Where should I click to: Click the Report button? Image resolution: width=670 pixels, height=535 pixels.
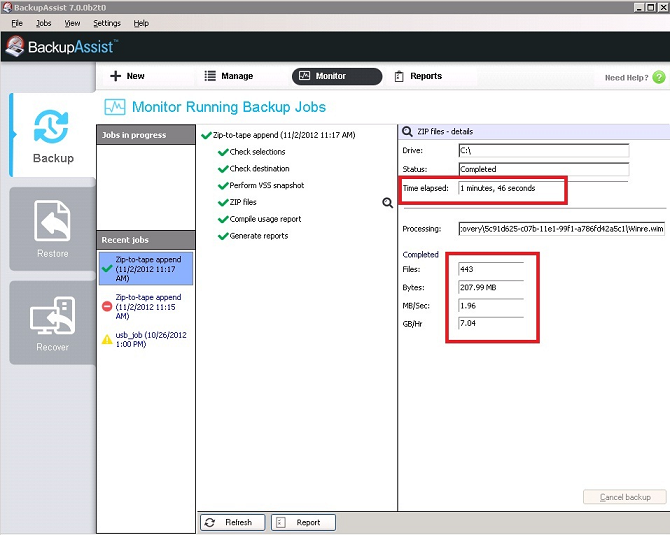point(303,522)
